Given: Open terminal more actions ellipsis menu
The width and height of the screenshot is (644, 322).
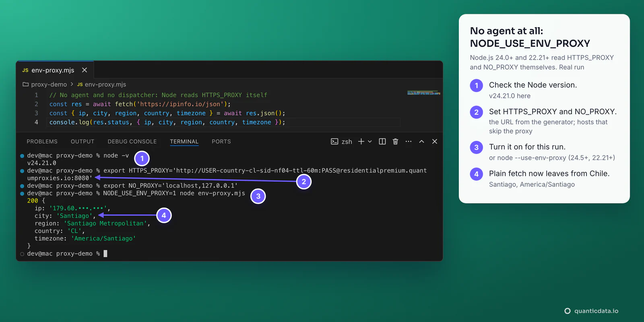Looking at the screenshot, I should pos(409,141).
